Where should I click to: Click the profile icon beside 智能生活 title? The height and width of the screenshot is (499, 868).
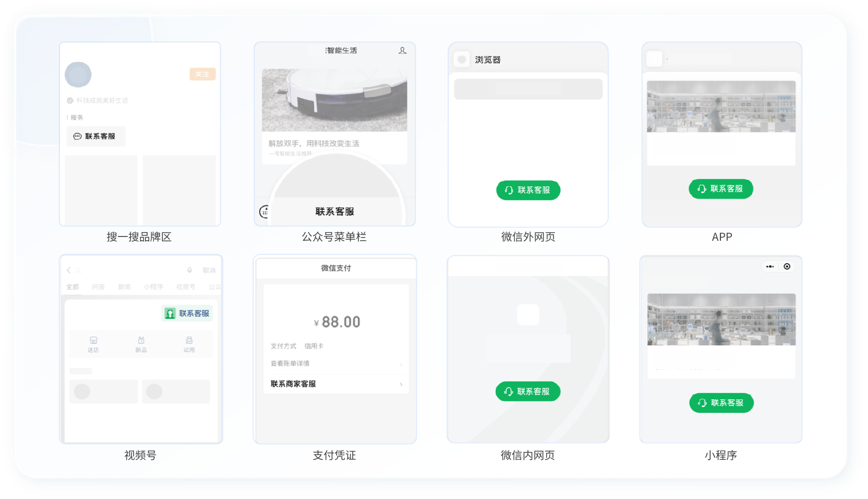[x=402, y=51]
